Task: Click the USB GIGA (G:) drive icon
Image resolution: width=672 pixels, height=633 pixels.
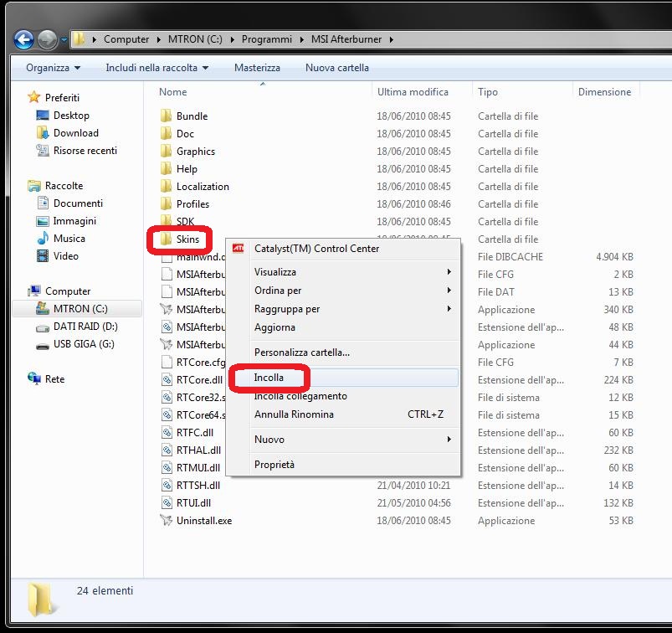Action: 43,345
